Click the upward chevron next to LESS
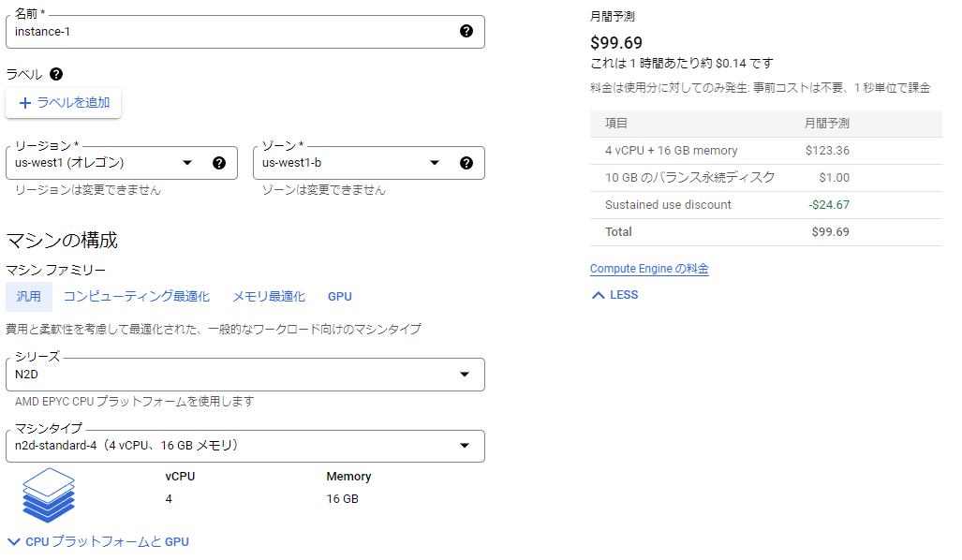The image size is (962, 560). coord(597,294)
